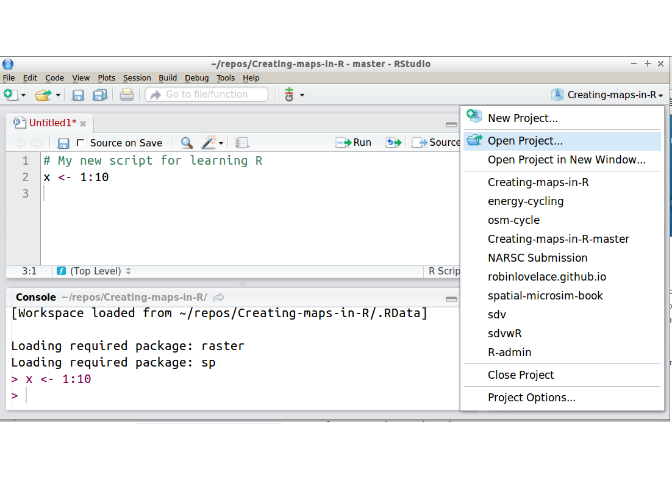Open the Plots menu
This screenshot has width=672, height=480.
click(x=106, y=78)
